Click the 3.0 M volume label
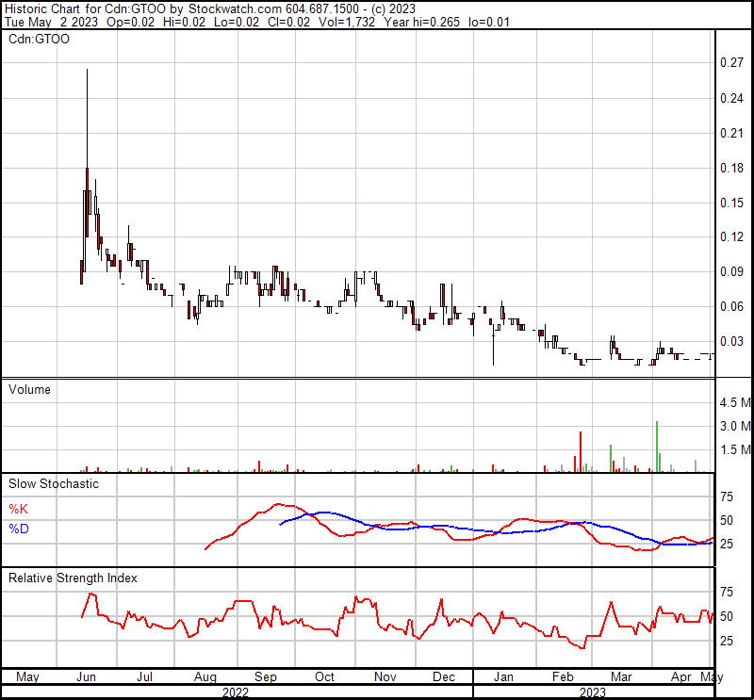This screenshot has height=700, width=754. [735, 426]
